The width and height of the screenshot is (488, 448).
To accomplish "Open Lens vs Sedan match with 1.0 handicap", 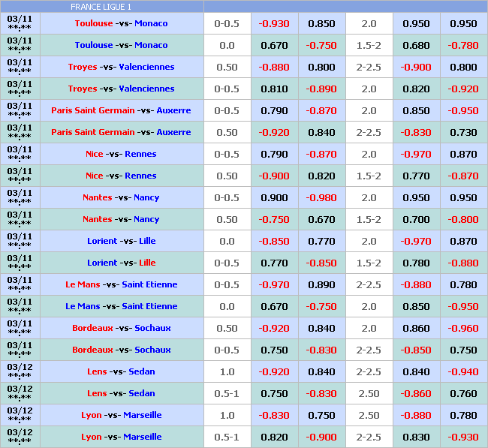I will [121, 371].
